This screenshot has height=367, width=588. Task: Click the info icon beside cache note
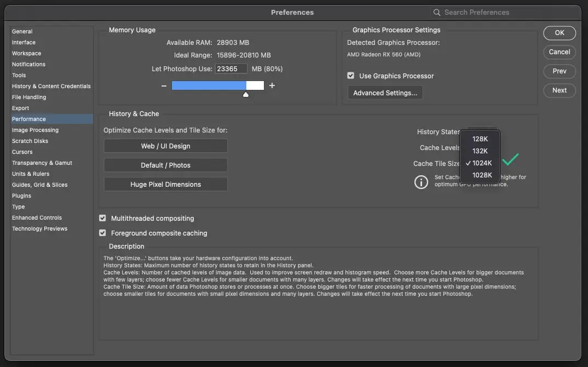tap(421, 182)
